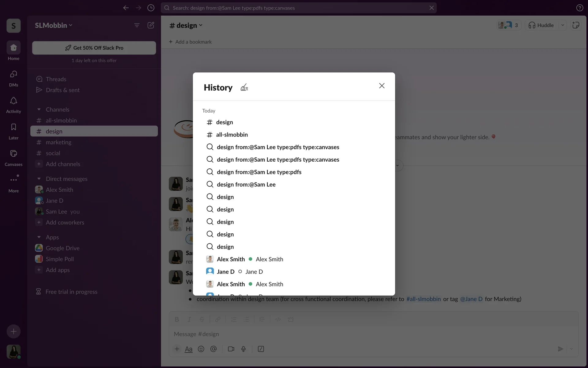Image resolution: width=588 pixels, height=368 pixels.
Task: Click the compose new message icon
Action: (x=151, y=25)
